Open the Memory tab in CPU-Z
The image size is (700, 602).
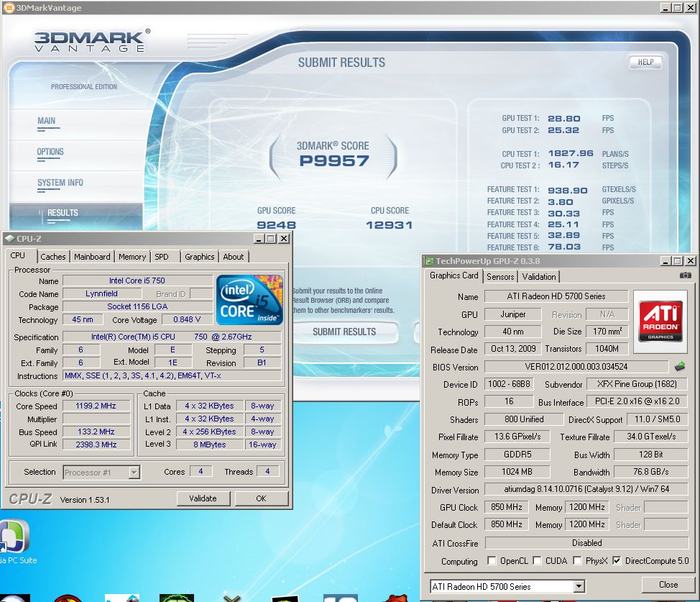point(132,257)
